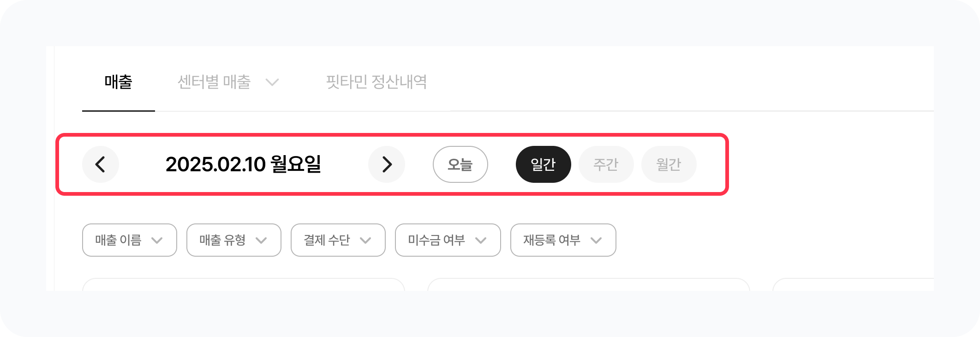Screen dimensions: 980x337
Task: Click the chevron icon in 매출 유형 filter
Action: [261, 241]
